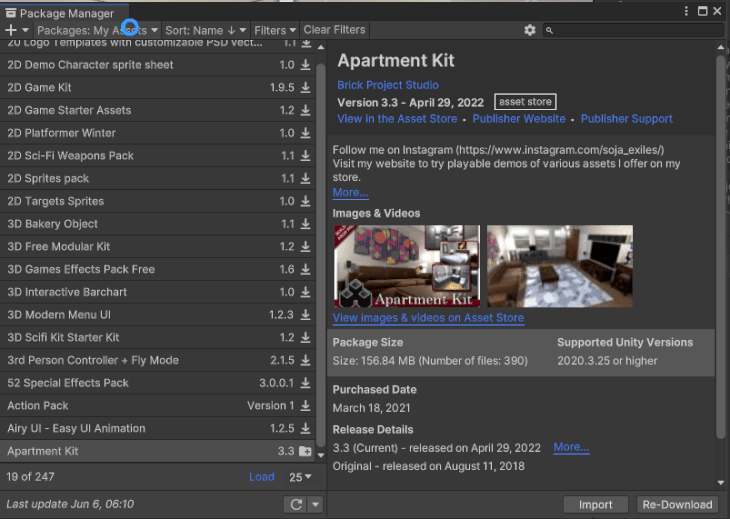The image size is (730, 519).
Task: Open the Publisher Website link
Action: pyautogui.click(x=519, y=119)
